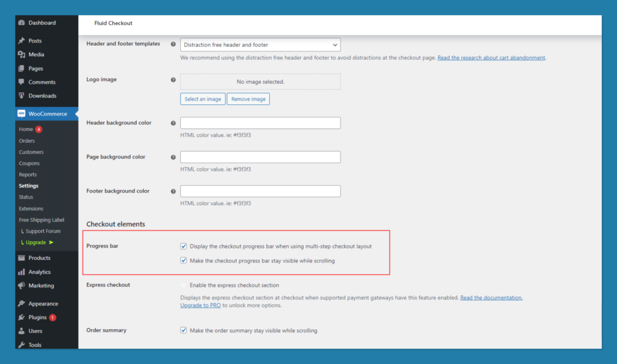This screenshot has height=364, width=617.
Task: Click the Pages icon in sidebar
Action: (x=22, y=69)
